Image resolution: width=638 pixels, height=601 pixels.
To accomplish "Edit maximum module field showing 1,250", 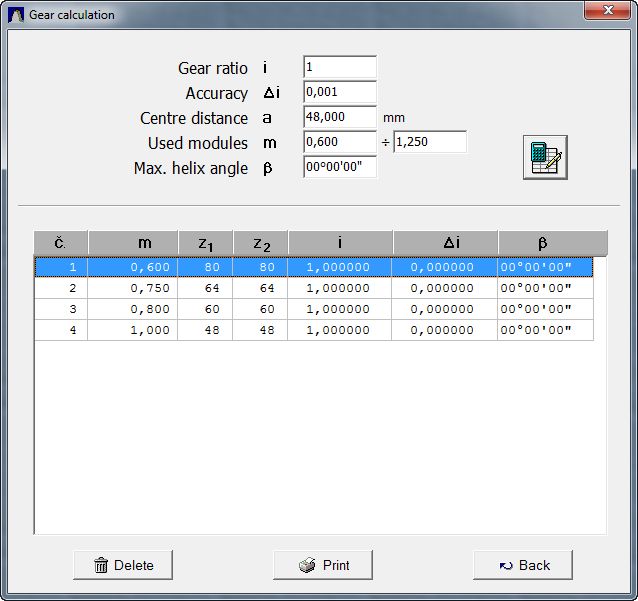I will click(430, 142).
